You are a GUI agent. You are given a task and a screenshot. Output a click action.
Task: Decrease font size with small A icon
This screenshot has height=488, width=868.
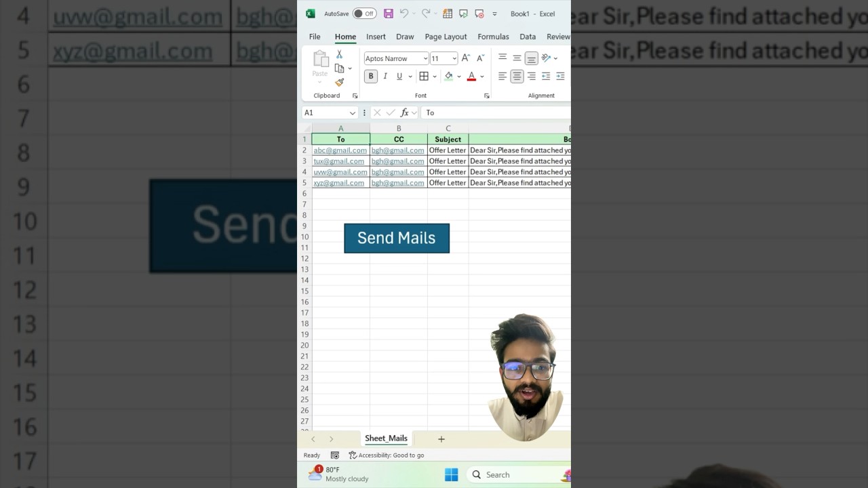[x=481, y=58]
